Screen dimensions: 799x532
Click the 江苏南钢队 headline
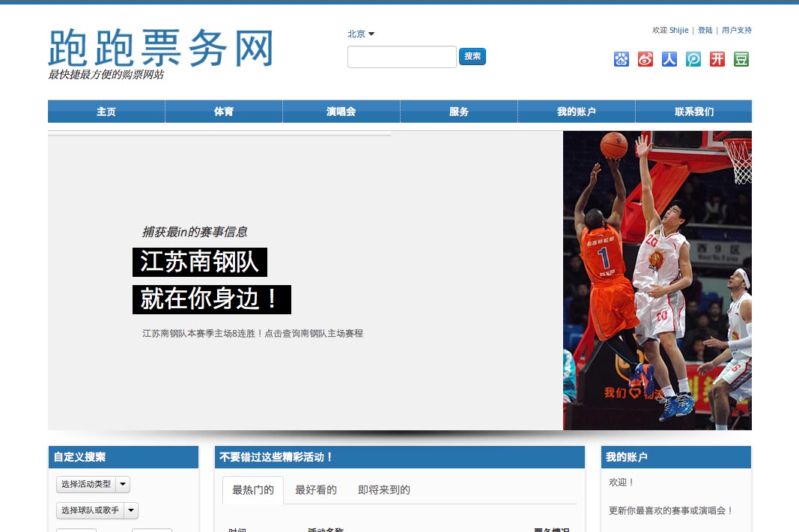tap(200, 262)
